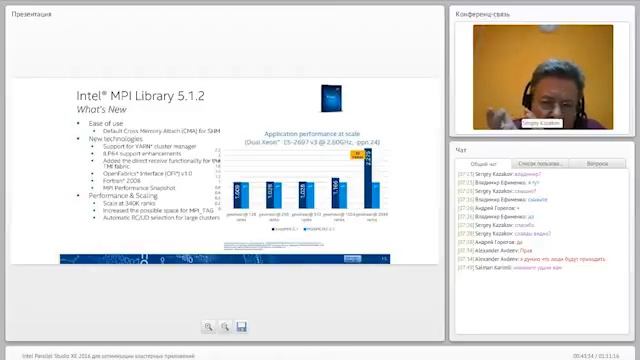Click the Fortran 2008 bullet line
This screenshot has width=640, height=360.
pyautogui.click(x=122, y=180)
